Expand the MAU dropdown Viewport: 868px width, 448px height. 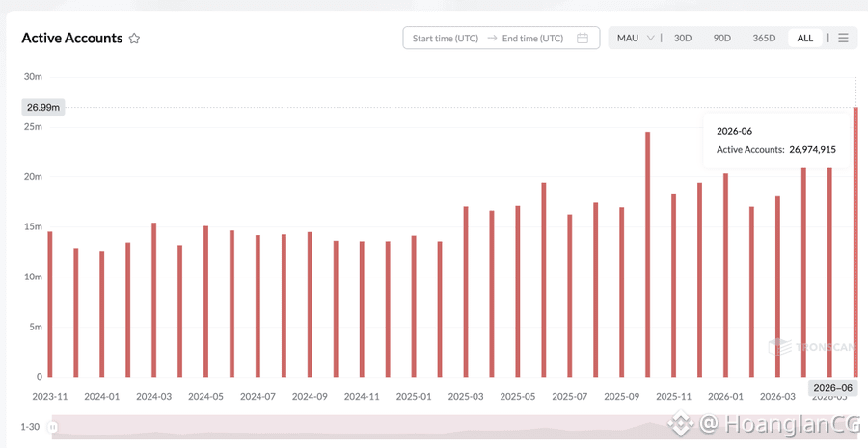pyautogui.click(x=636, y=38)
